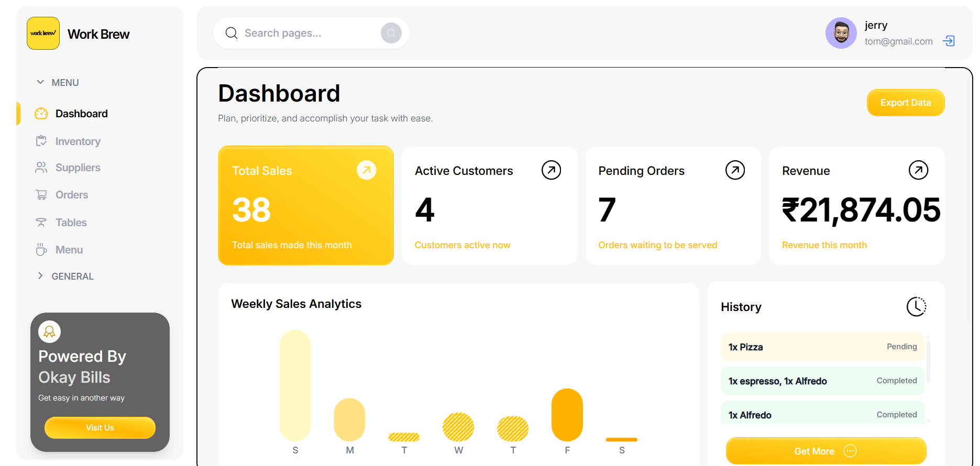Image resolution: width=980 pixels, height=466 pixels.
Task: Click the logout icon beside the email
Action: click(x=949, y=41)
